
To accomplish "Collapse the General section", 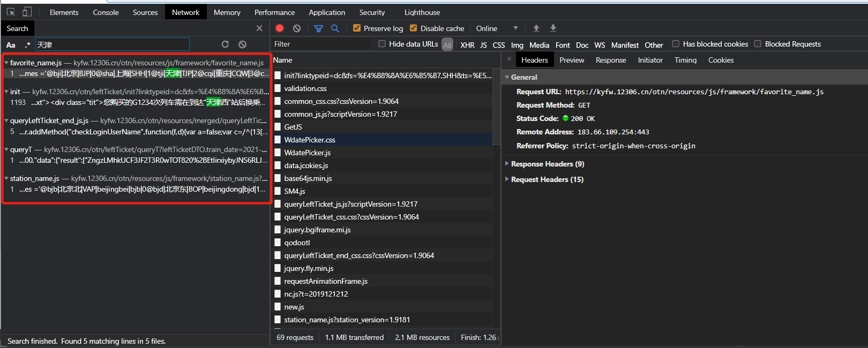I will [507, 77].
